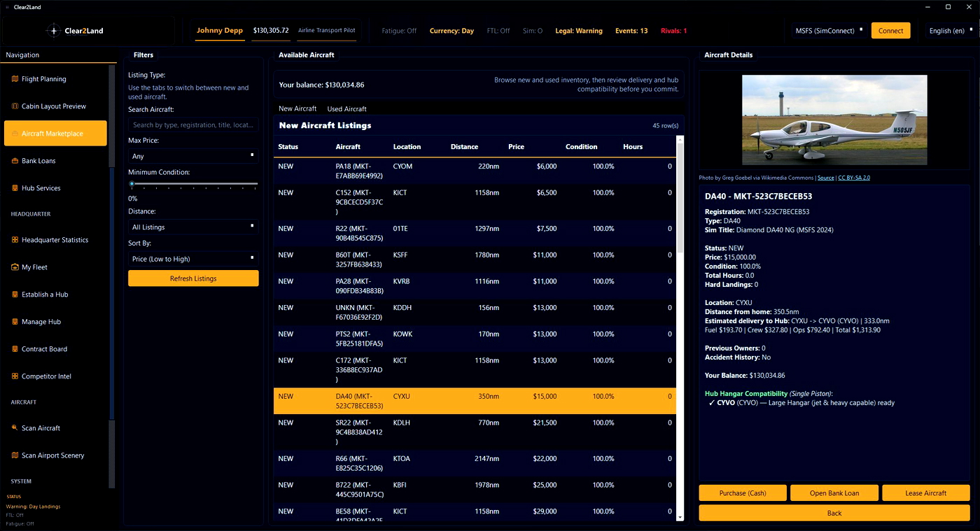Open Flight Planning from navigation
980x531 pixels.
(55, 79)
